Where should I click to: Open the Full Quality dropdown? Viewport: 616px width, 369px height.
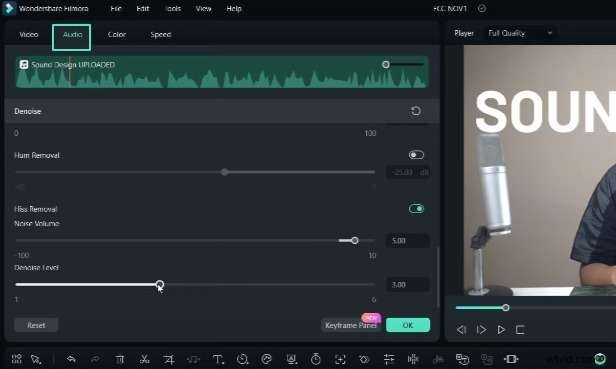coord(520,33)
